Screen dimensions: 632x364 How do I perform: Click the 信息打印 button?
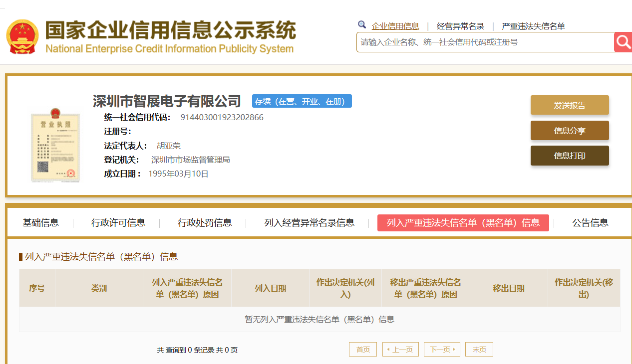[x=570, y=156]
